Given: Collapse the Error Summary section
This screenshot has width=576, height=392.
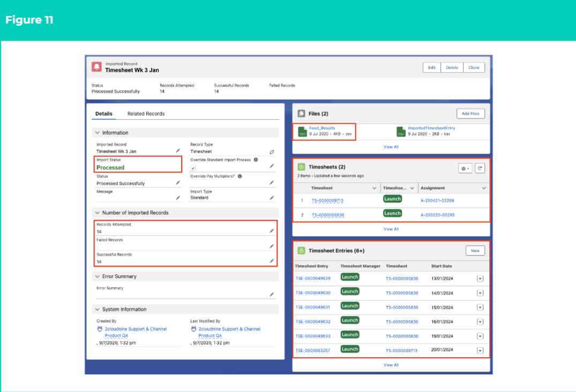Looking at the screenshot, I should point(98,276).
